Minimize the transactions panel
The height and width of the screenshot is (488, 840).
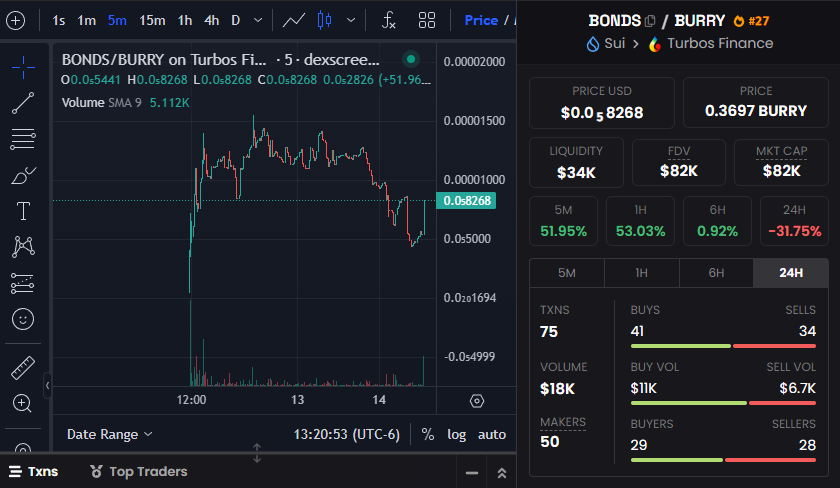coord(472,473)
